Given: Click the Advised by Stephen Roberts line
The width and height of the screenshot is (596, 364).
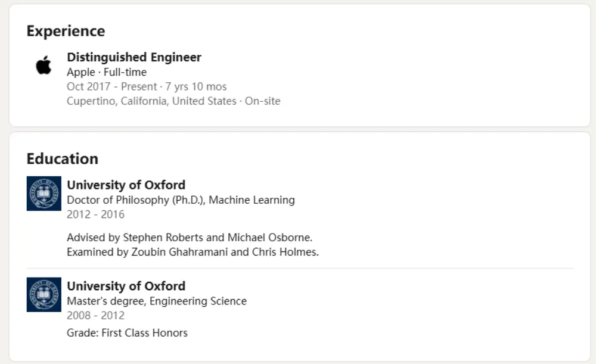Looking at the screenshot, I should [189, 238].
